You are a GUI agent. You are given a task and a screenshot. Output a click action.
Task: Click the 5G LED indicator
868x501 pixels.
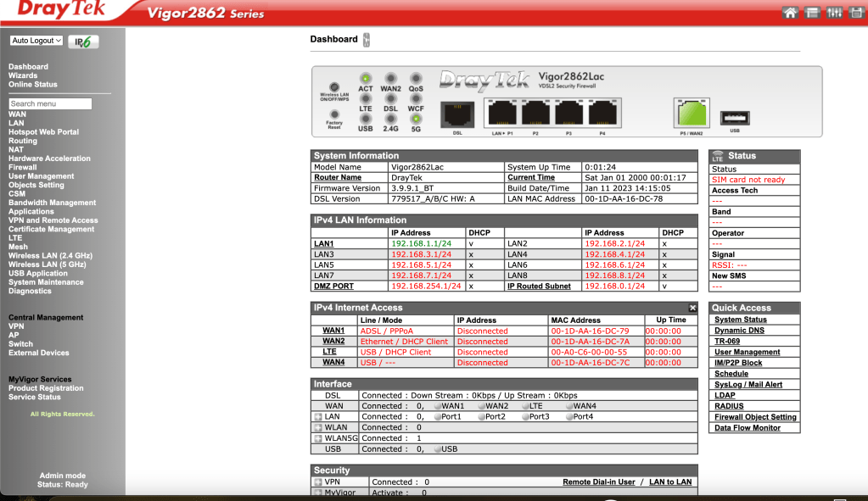[x=416, y=119]
